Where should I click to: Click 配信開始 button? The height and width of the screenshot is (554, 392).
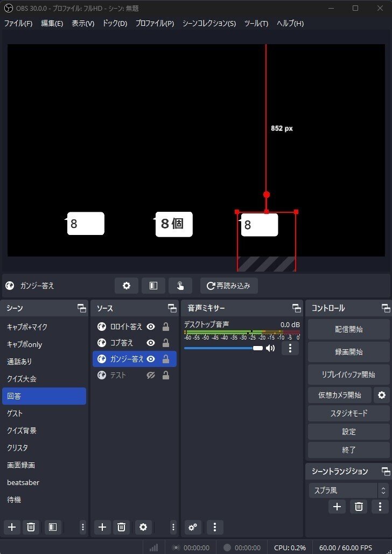[348, 329]
